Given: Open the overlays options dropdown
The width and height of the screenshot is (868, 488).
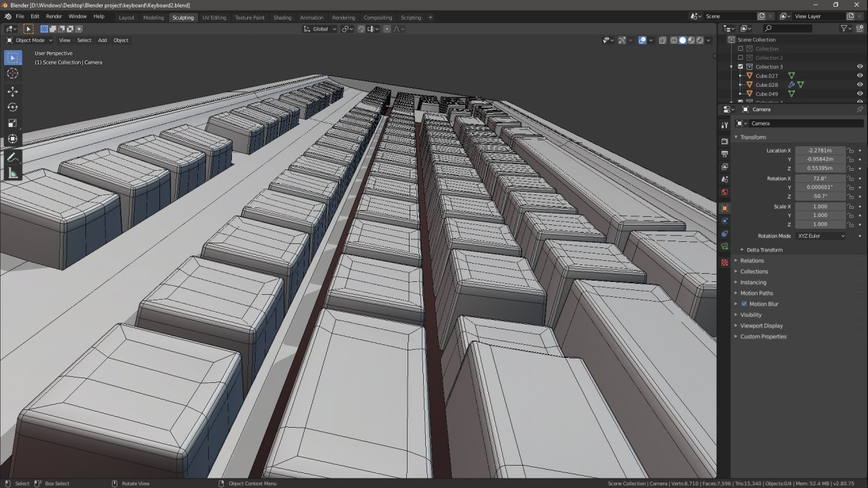Looking at the screenshot, I should pyautogui.click(x=651, y=40).
